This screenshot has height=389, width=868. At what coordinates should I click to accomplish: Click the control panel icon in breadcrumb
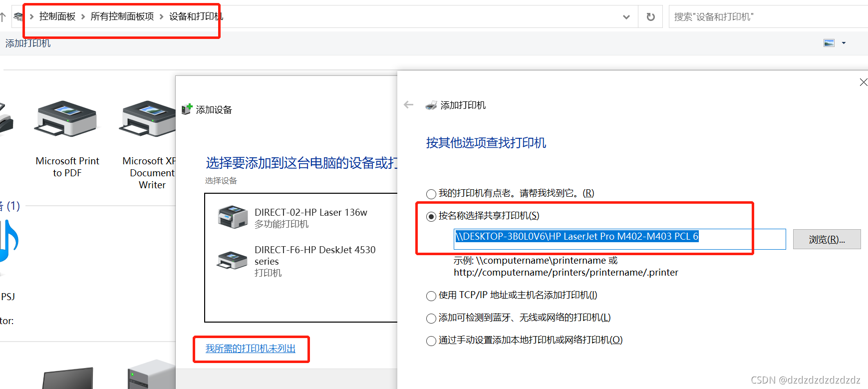click(x=18, y=17)
